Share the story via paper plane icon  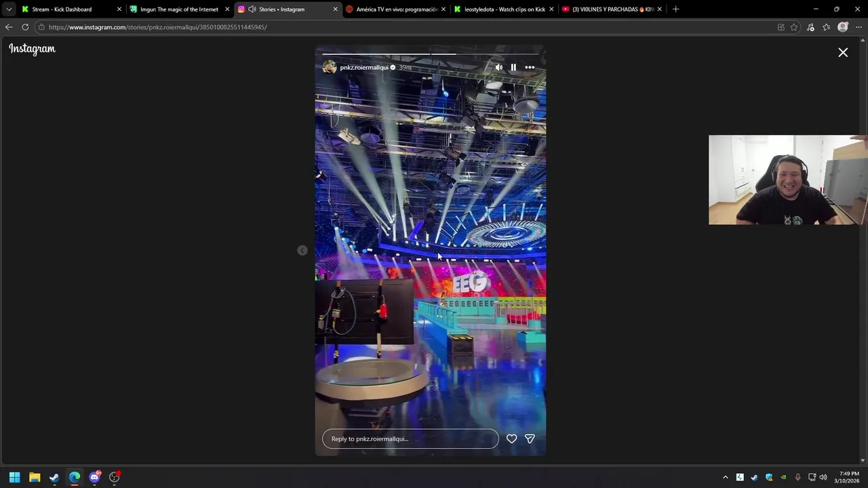pos(530,439)
